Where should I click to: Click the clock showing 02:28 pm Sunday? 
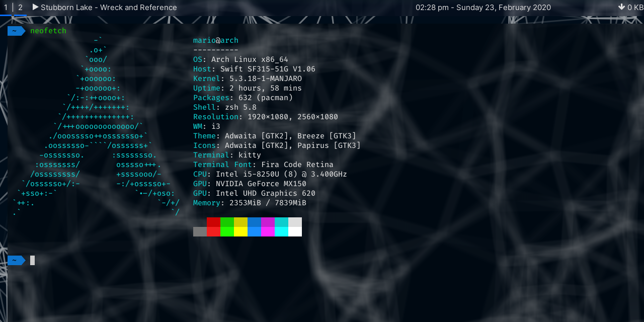click(483, 8)
